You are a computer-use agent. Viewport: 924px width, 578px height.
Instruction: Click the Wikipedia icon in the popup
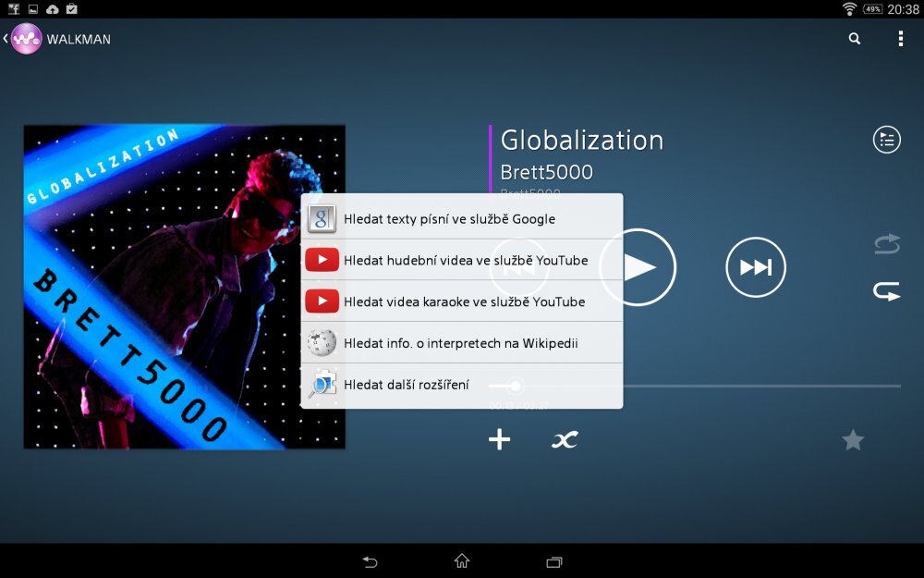321,341
